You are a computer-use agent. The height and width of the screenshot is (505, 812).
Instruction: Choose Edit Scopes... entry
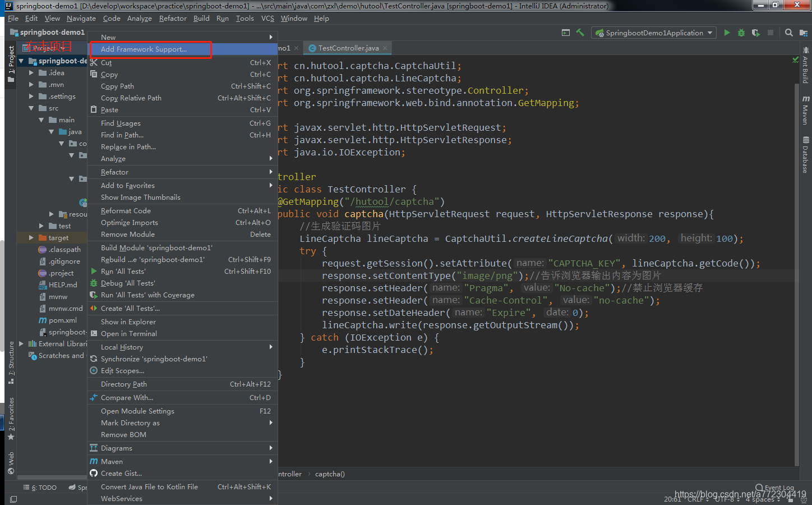point(182,371)
